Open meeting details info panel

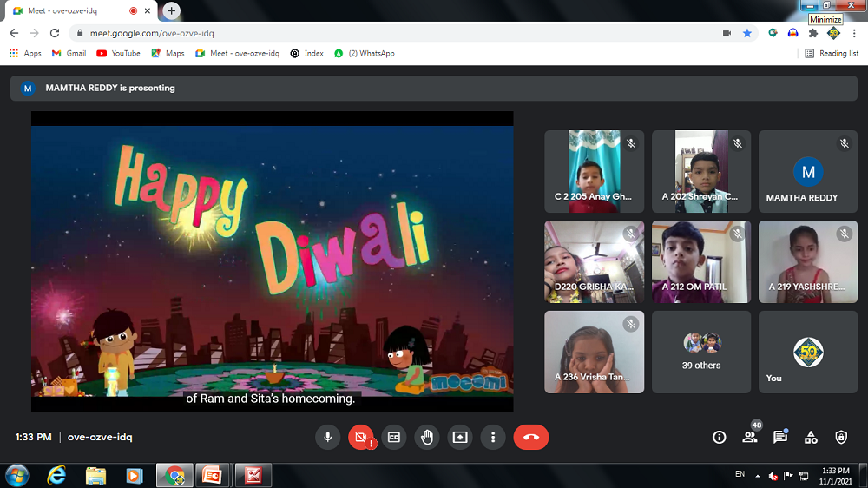(x=719, y=438)
